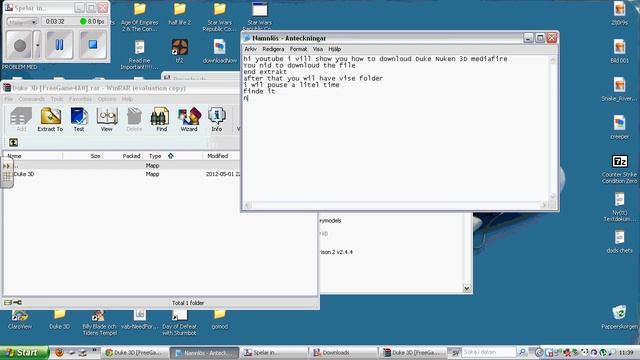
Task: Open the View tool in WinRAR
Action: point(107,119)
